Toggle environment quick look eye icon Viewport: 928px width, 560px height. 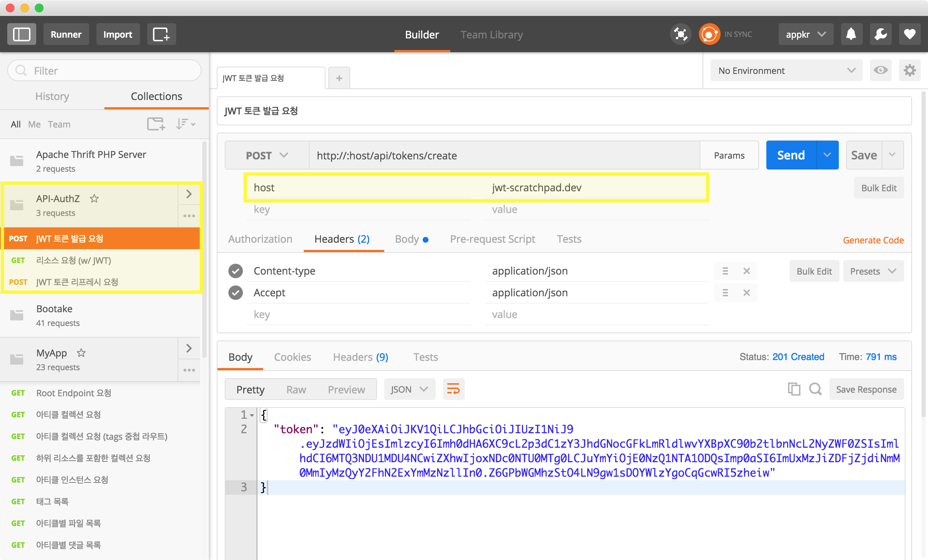tap(881, 70)
